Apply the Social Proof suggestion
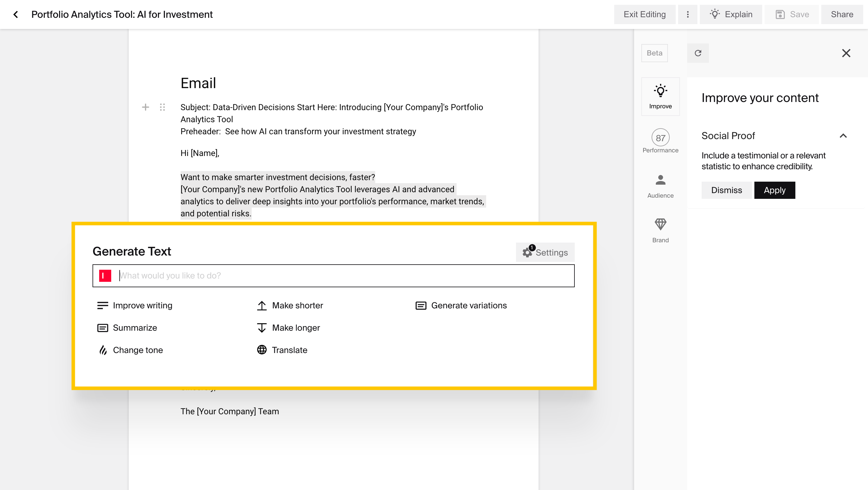This screenshot has height=490, width=868. click(x=774, y=190)
